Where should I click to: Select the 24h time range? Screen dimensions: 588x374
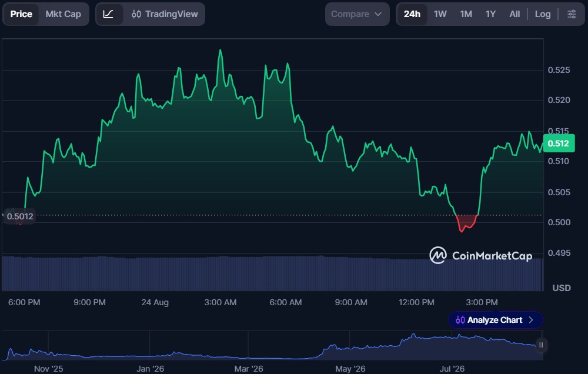pyautogui.click(x=412, y=14)
